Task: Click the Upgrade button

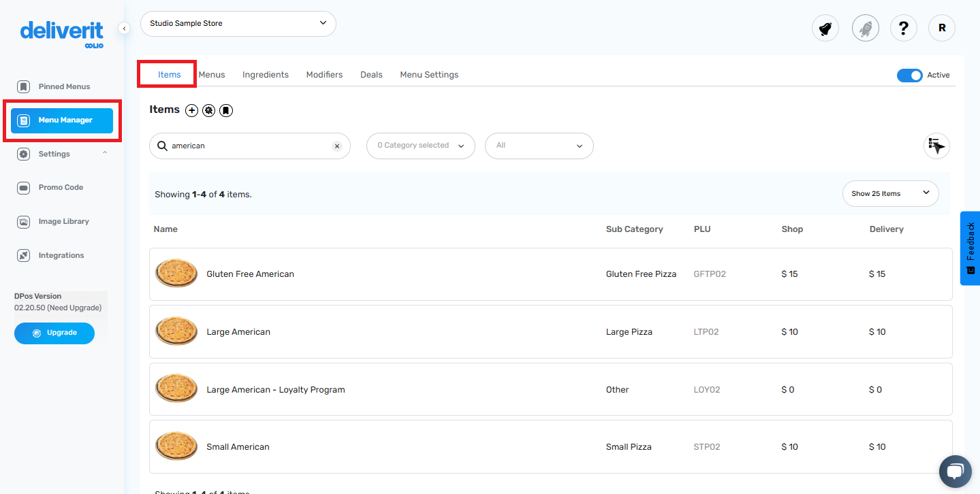Action: [54, 333]
